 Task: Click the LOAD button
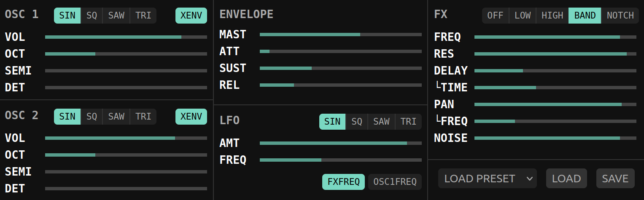566,179
